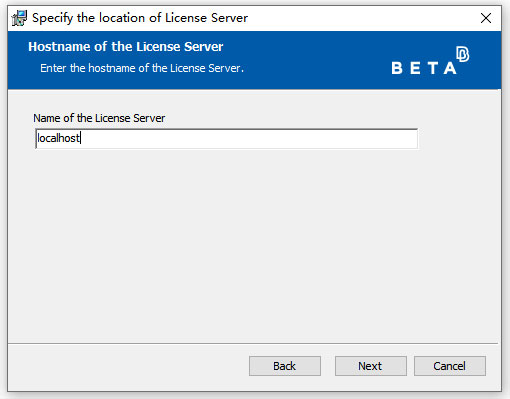Click the installer icon in the title bar

pyautogui.click(x=19, y=18)
